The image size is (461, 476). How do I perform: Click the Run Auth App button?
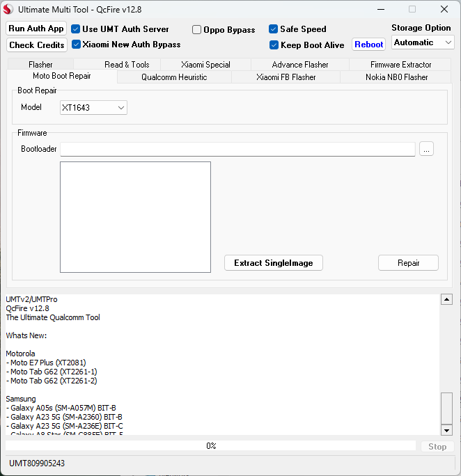36,29
